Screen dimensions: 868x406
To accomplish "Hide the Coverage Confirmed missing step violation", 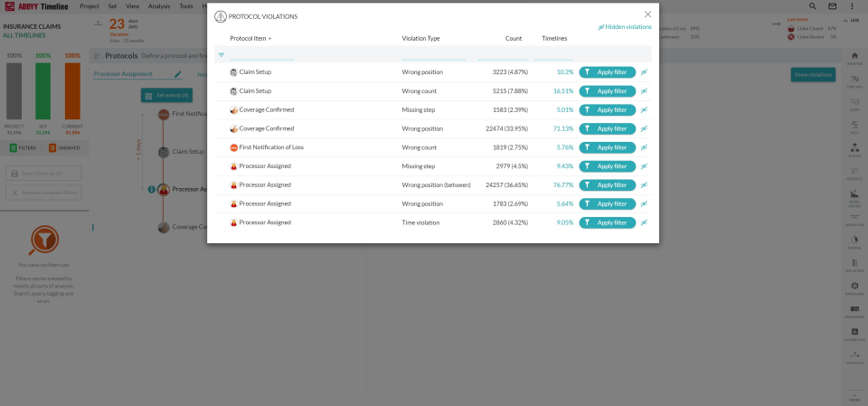I will point(644,110).
